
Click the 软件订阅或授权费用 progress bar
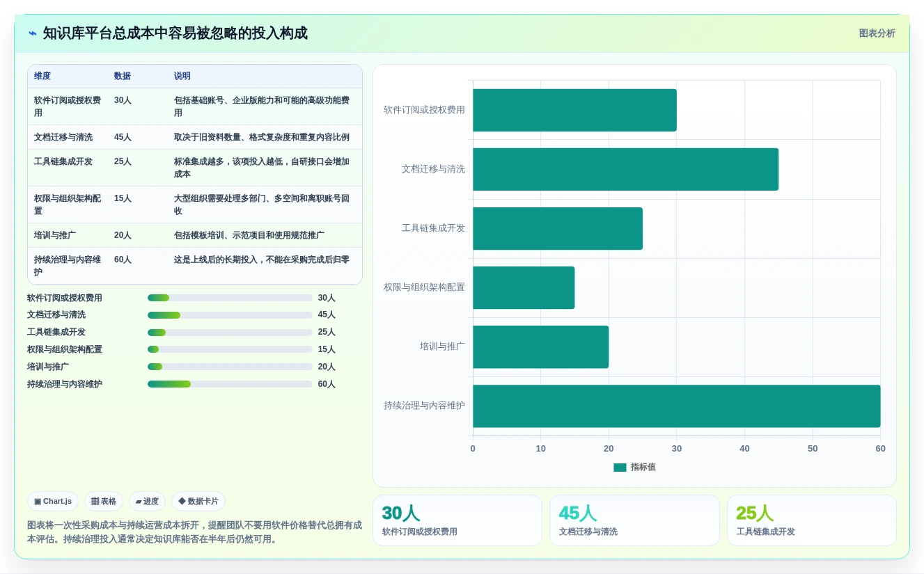[230, 298]
